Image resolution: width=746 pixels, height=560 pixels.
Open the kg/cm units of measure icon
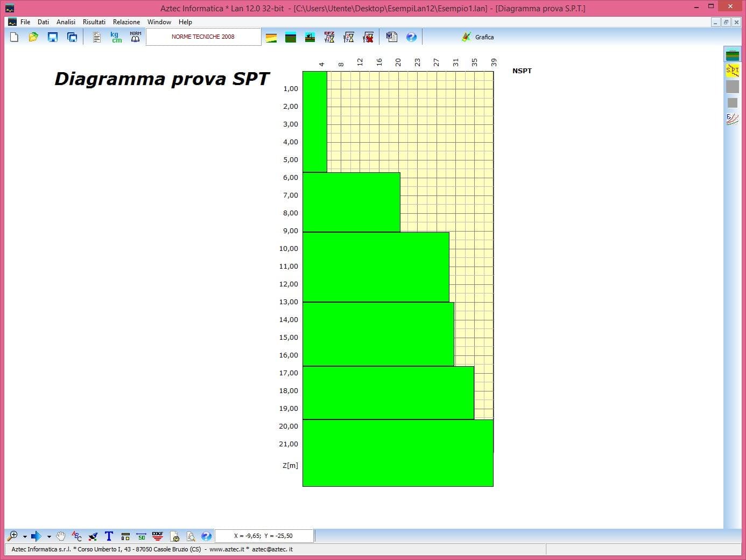[116, 37]
